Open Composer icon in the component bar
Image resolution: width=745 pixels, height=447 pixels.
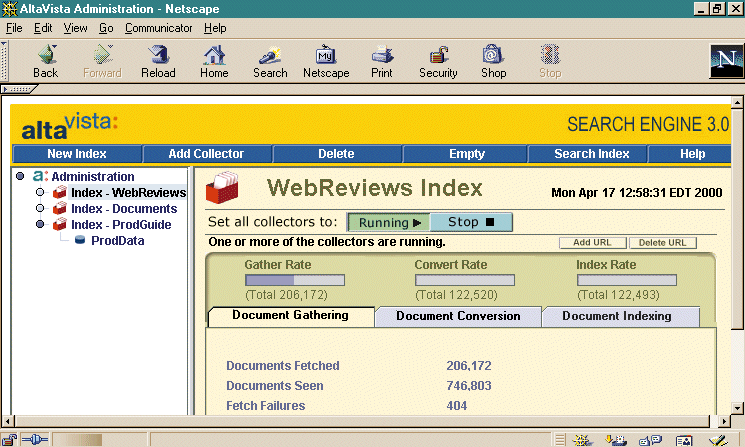click(x=718, y=440)
